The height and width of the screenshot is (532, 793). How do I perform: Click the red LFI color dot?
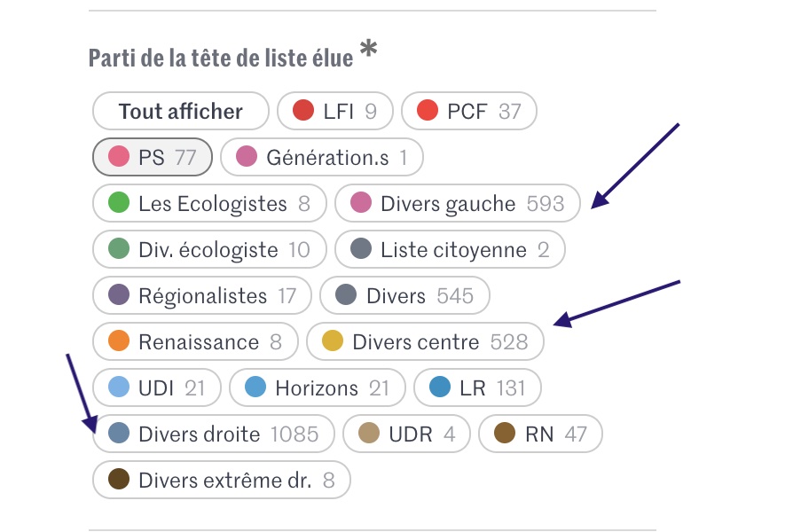[303, 111]
